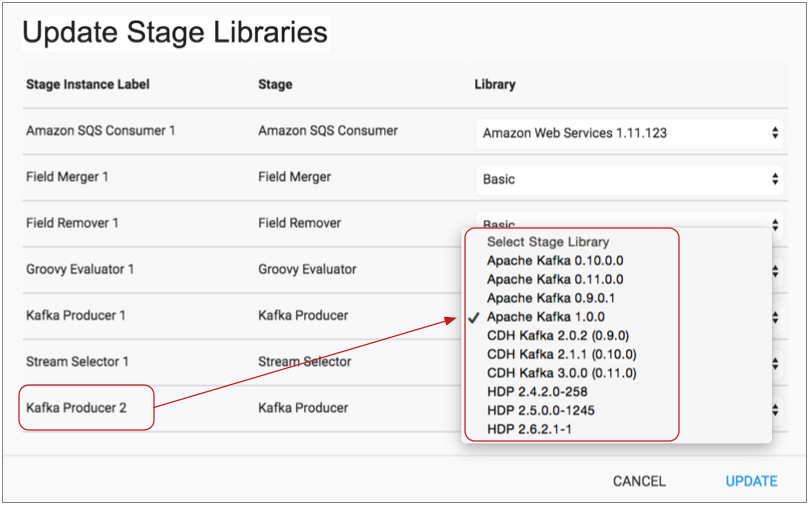
Task: Click the Stage Instance Label column header
Action: click(x=88, y=84)
